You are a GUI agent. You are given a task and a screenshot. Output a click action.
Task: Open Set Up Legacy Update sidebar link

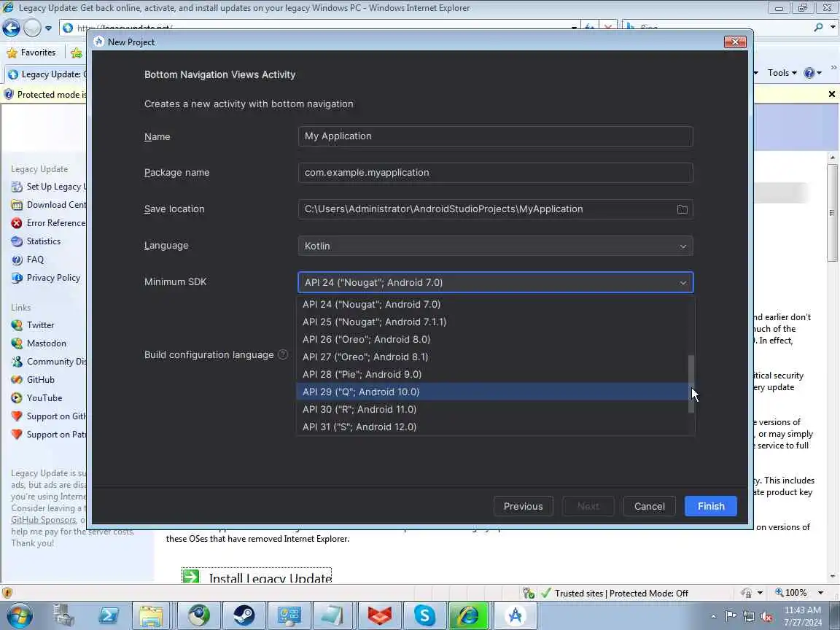pyautogui.click(x=49, y=187)
